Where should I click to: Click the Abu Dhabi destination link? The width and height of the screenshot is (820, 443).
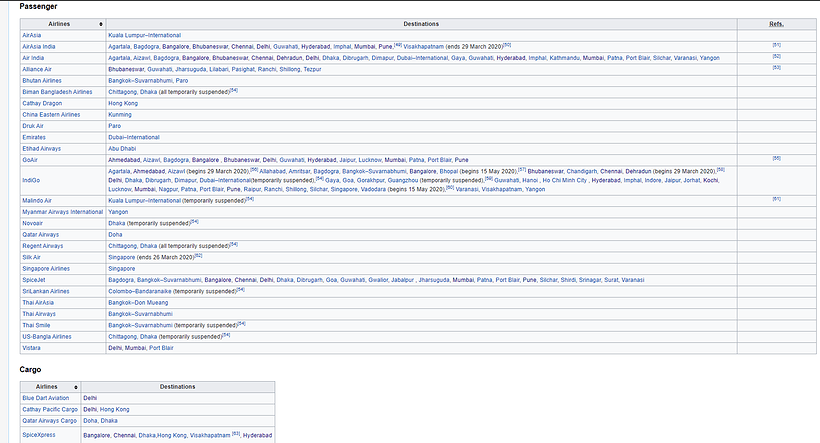[122, 149]
